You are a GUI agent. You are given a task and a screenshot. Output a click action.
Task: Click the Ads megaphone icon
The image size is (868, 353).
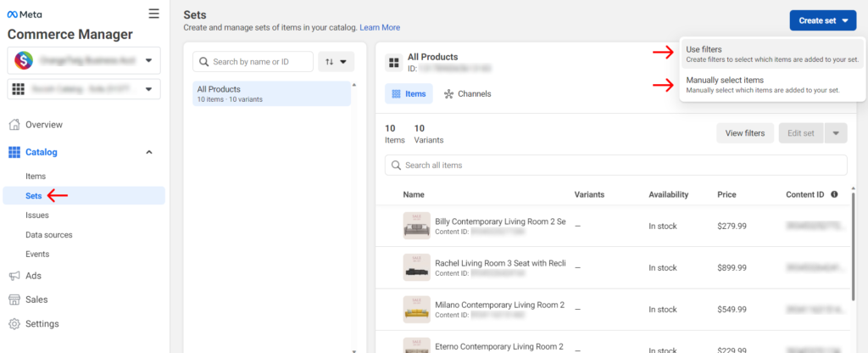(14, 276)
